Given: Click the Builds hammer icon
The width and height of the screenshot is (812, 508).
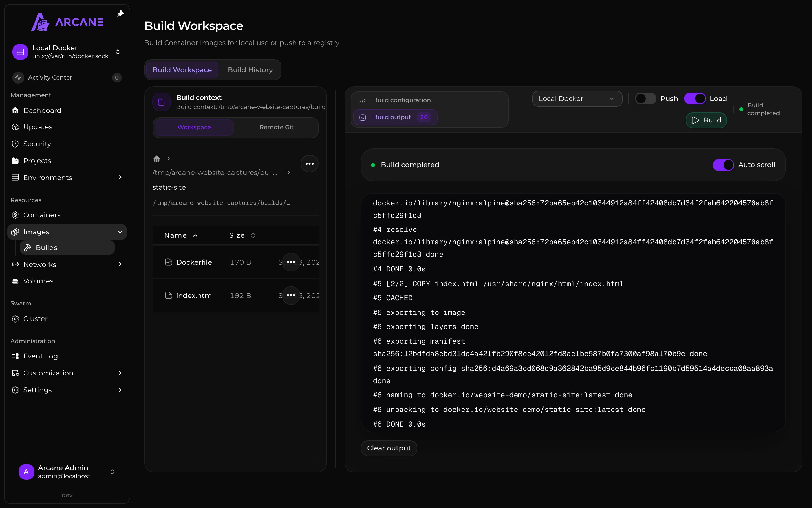Looking at the screenshot, I should (x=28, y=248).
